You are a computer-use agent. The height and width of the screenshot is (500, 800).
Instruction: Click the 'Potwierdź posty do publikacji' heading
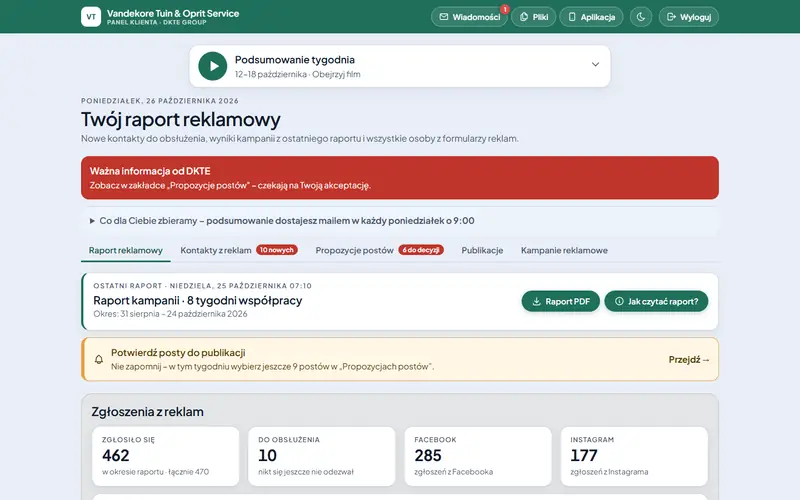coord(178,352)
